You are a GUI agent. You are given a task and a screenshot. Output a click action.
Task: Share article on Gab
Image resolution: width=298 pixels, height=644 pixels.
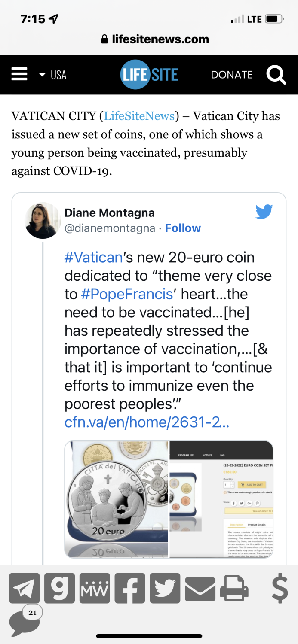coord(59,588)
